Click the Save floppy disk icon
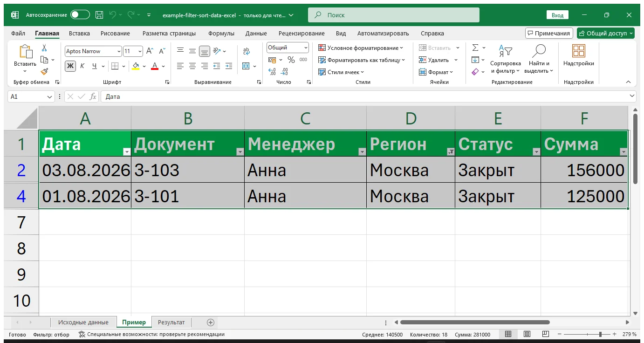Screen dimensions: 644x343 (99, 15)
